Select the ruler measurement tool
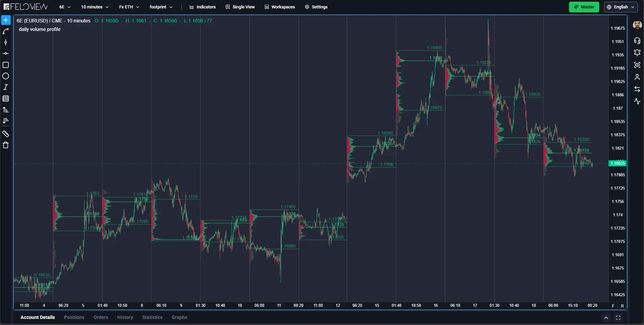This screenshot has height=325, width=644. [x=6, y=134]
